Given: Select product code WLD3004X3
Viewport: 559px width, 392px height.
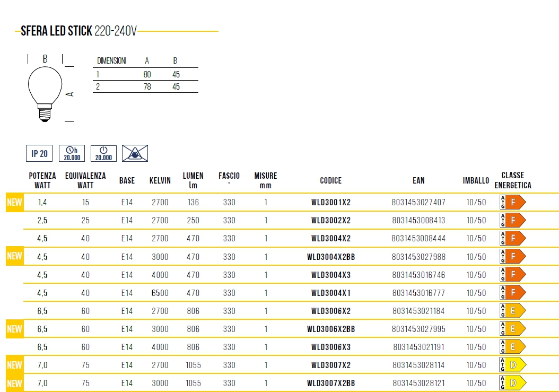Looking at the screenshot, I should pos(330,275).
